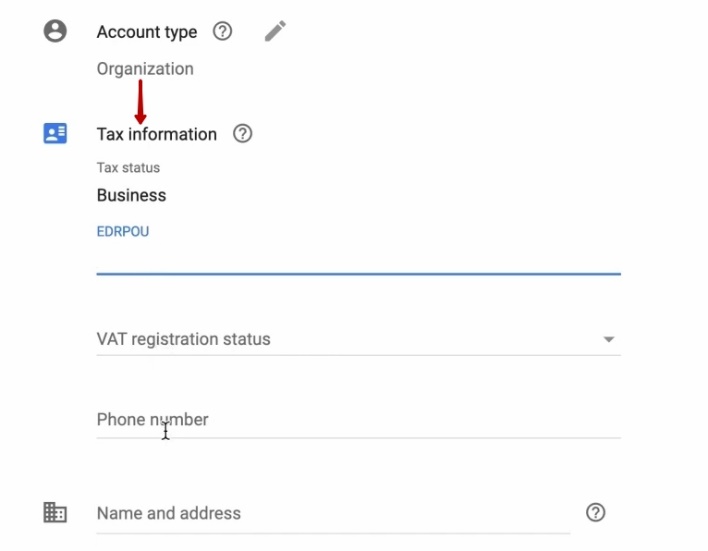Open help for Tax information
The width and height of the screenshot is (708, 551).
pyautogui.click(x=242, y=133)
